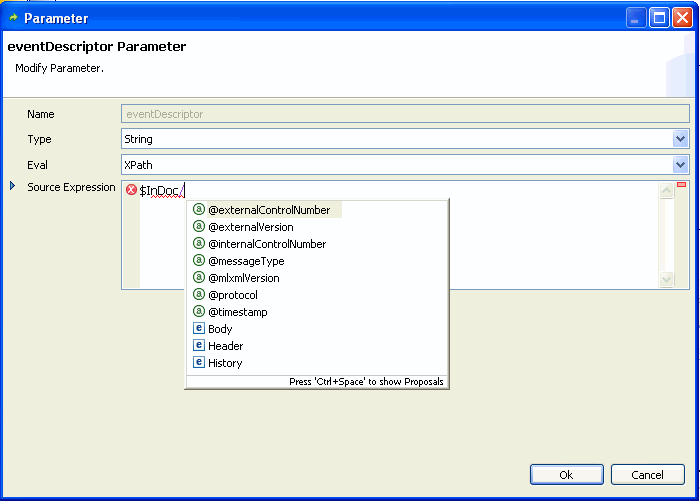
Task: Click the Eval combo box showing XPath
Action: tap(405, 165)
